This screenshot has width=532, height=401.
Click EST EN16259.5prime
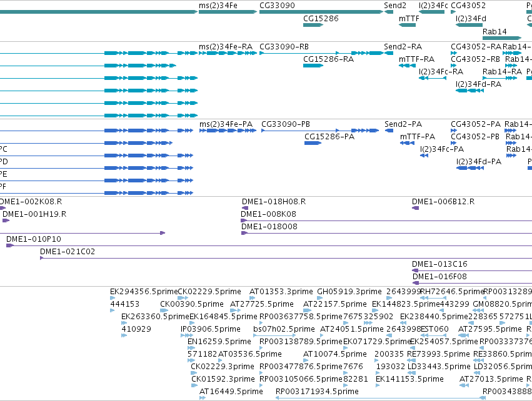click(x=191, y=348)
